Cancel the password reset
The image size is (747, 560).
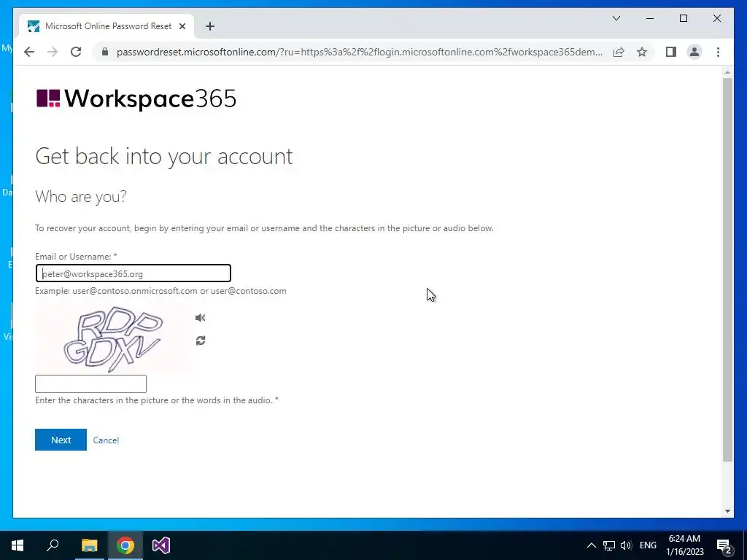point(106,440)
